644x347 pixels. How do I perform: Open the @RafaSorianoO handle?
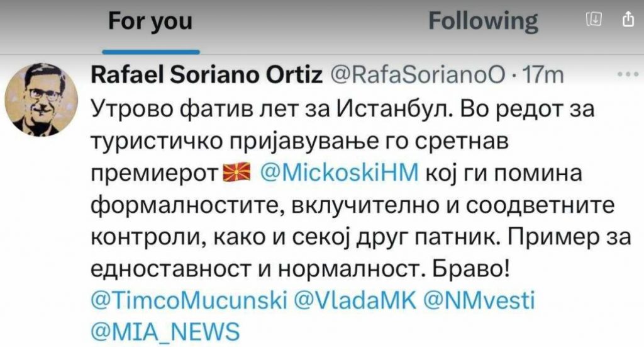[417, 76]
